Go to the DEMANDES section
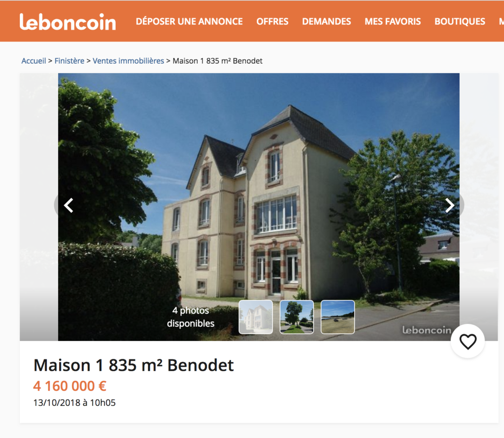Viewport: 504px width, 438px height. 326,22
